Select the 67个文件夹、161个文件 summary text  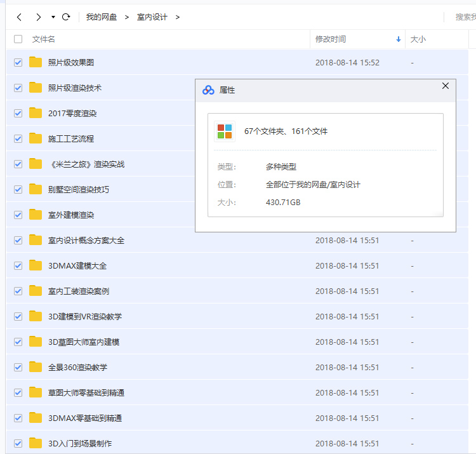[x=286, y=131]
